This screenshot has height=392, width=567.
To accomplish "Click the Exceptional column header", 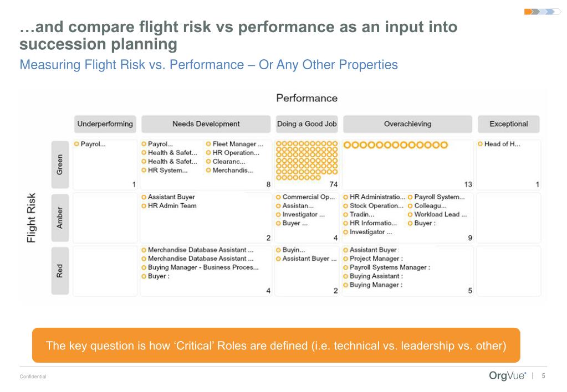I will click(x=508, y=124).
